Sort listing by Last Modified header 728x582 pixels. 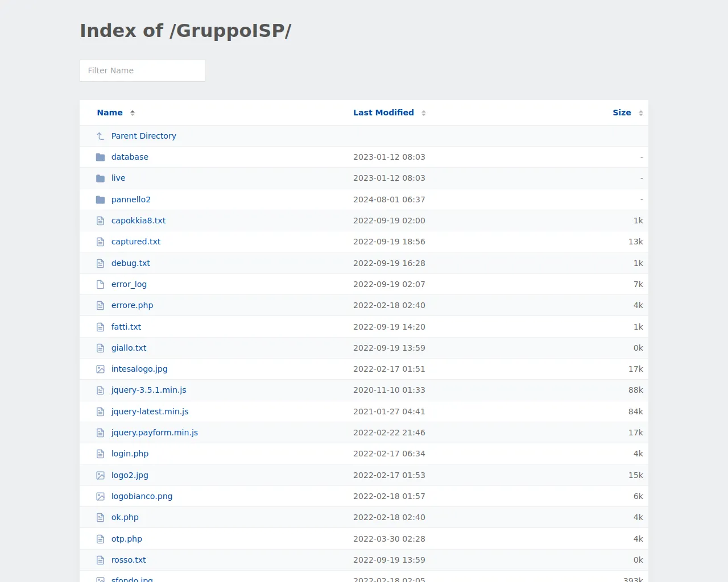coord(383,113)
